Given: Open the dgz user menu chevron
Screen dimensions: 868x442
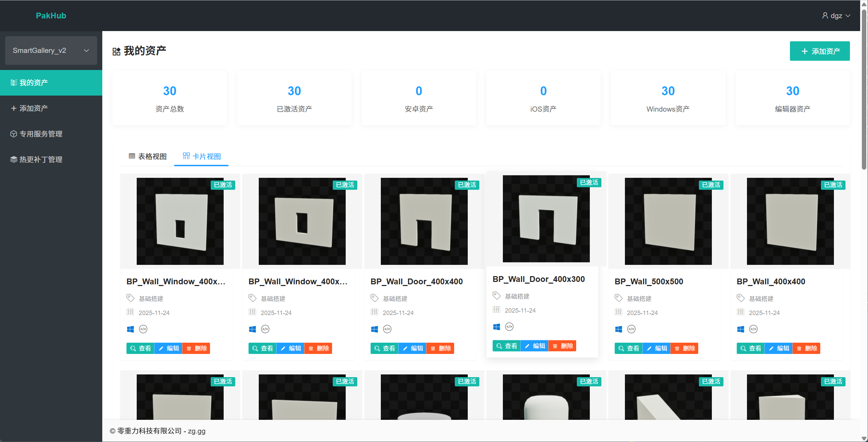Looking at the screenshot, I should 848,16.
